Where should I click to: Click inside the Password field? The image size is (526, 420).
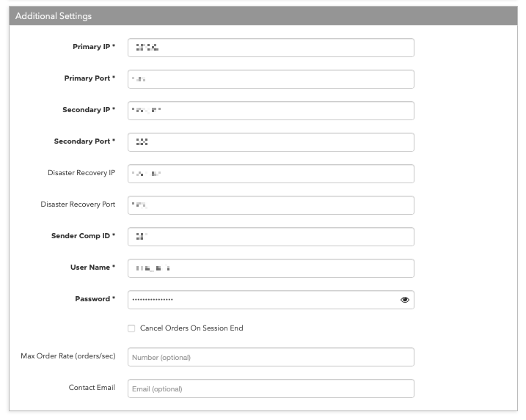pyautogui.click(x=263, y=300)
